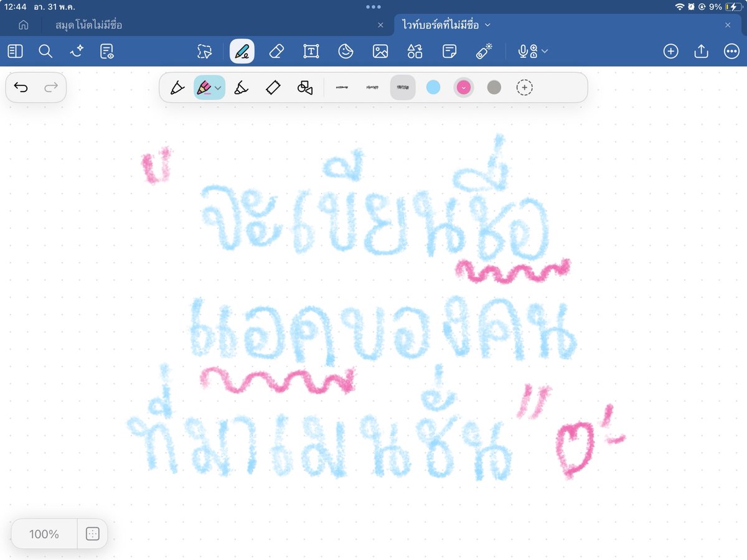The width and height of the screenshot is (747, 560).
Task: Select the thickest stroke width
Action: click(x=403, y=88)
